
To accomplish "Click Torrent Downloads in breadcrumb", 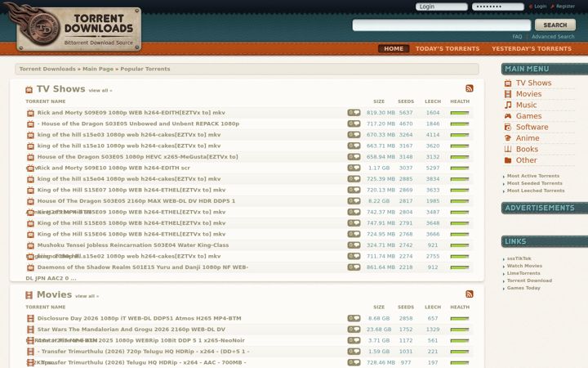I will 47,69.
